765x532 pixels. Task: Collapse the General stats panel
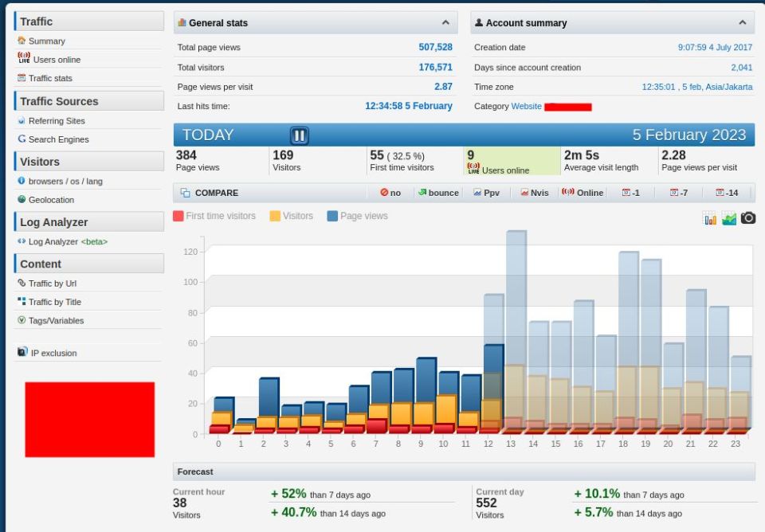coord(445,22)
